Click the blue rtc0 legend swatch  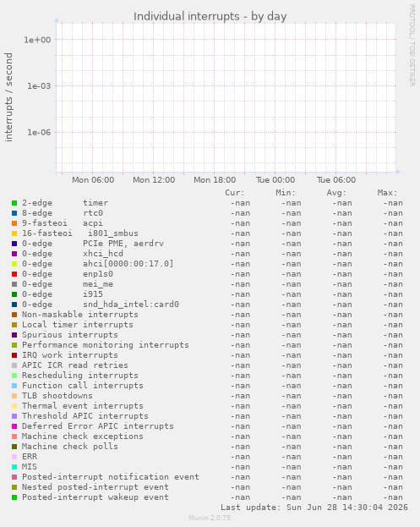(14, 213)
